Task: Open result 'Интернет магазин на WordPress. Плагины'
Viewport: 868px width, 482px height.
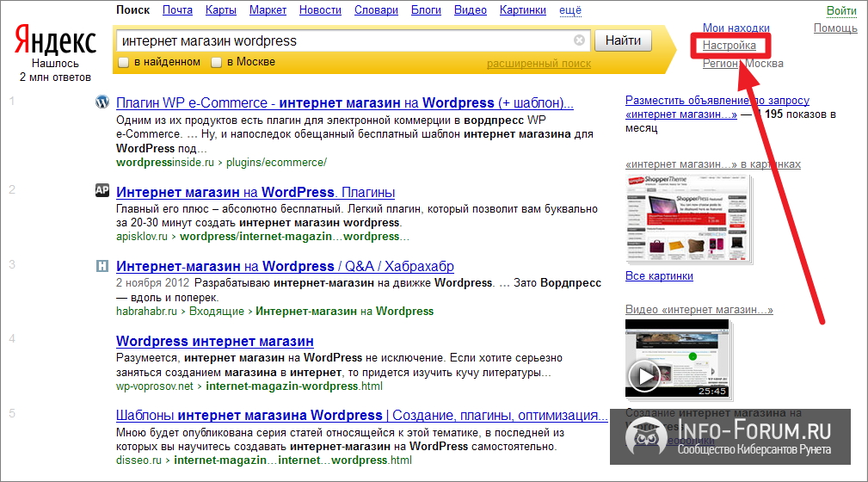Action: click(x=255, y=192)
